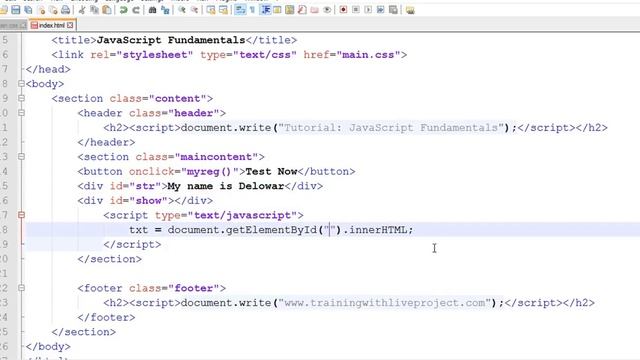The image size is (640, 360).
Task: Click the title text JavaScript Fundamentals
Action: pos(171,40)
